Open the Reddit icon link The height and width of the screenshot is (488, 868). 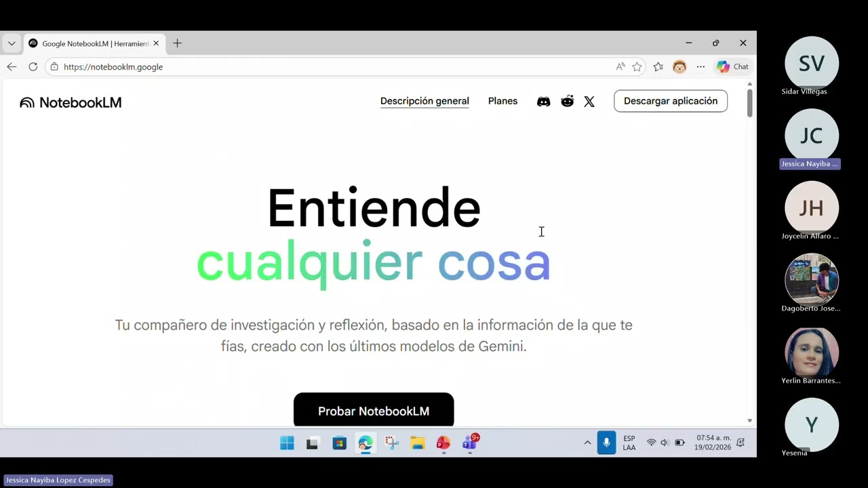click(568, 101)
